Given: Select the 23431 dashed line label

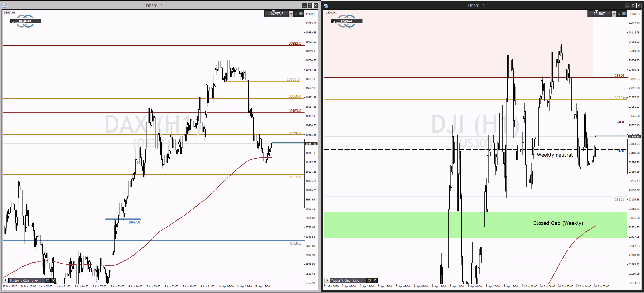Looking at the screenshot, I should [x=621, y=152].
